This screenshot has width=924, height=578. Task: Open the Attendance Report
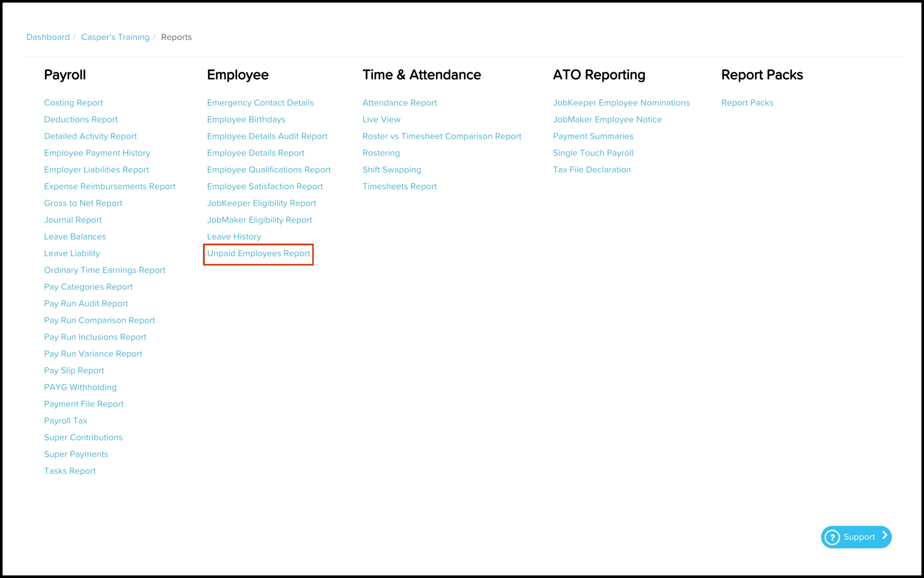[399, 103]
